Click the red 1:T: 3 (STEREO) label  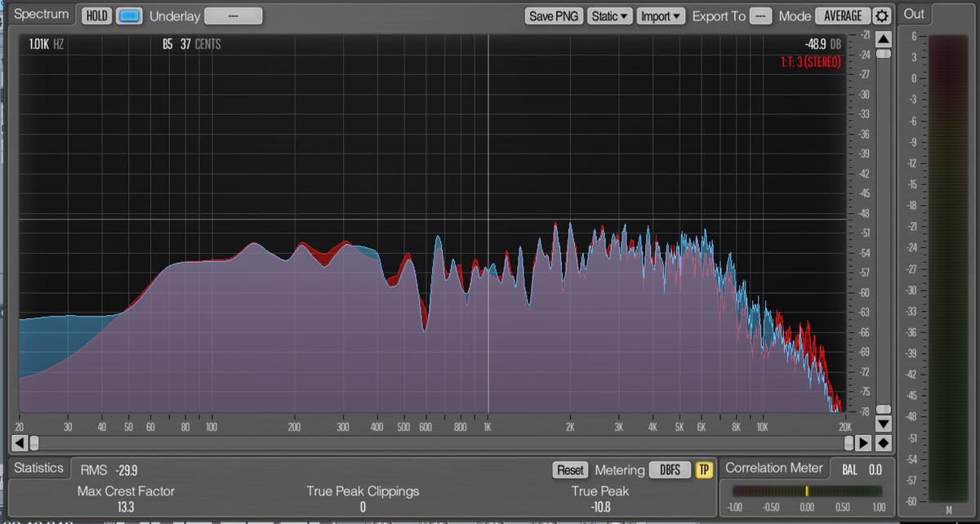(809, 62)
